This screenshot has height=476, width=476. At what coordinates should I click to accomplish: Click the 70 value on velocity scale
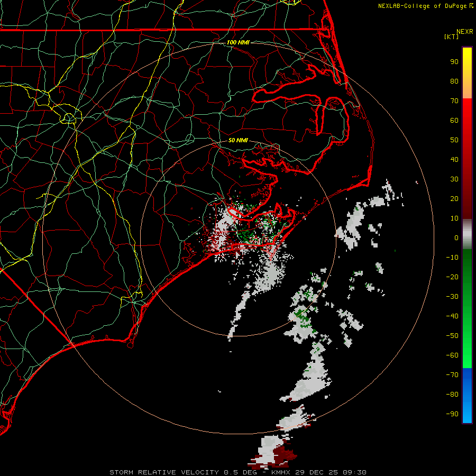pyautogui.click(x=454, y=101)
